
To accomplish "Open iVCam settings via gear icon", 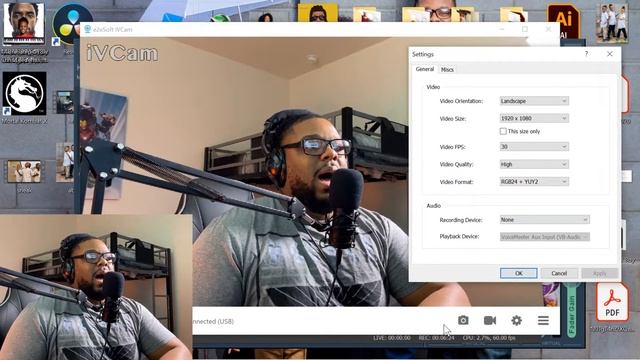I will click(516, 320).
